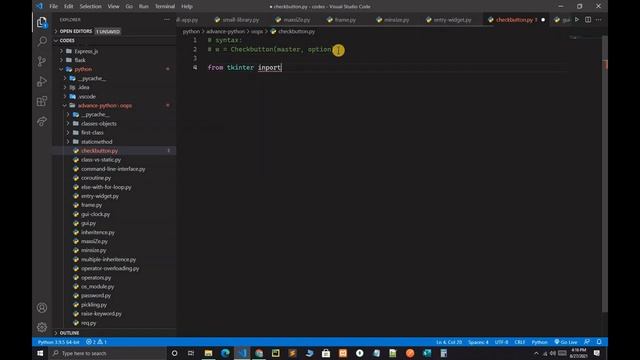Open the Live Share icon in activity bar

point(42,121)
